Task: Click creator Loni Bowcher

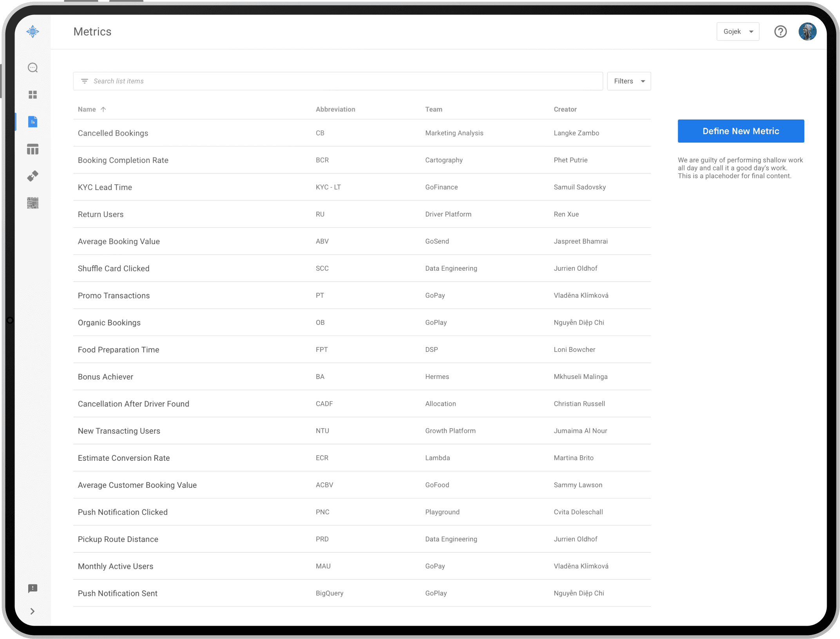Action: click(574, 349)
